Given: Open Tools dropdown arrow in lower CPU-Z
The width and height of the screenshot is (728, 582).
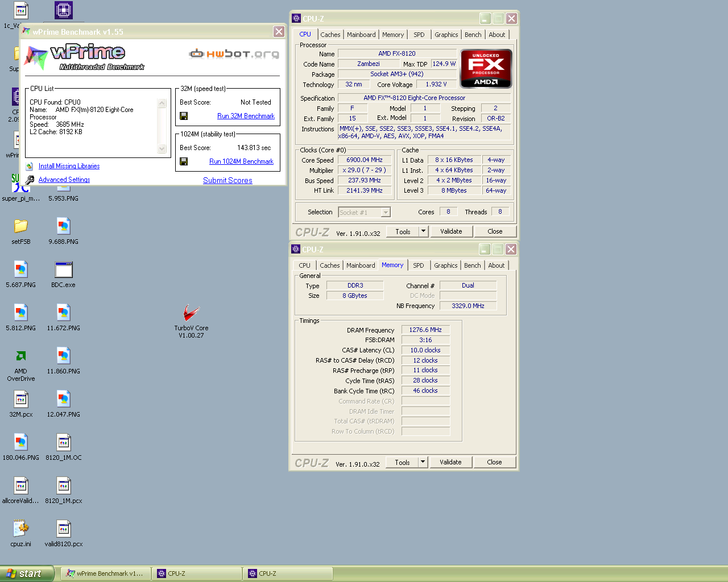Looking at the screenshot, I should point(423,462).
